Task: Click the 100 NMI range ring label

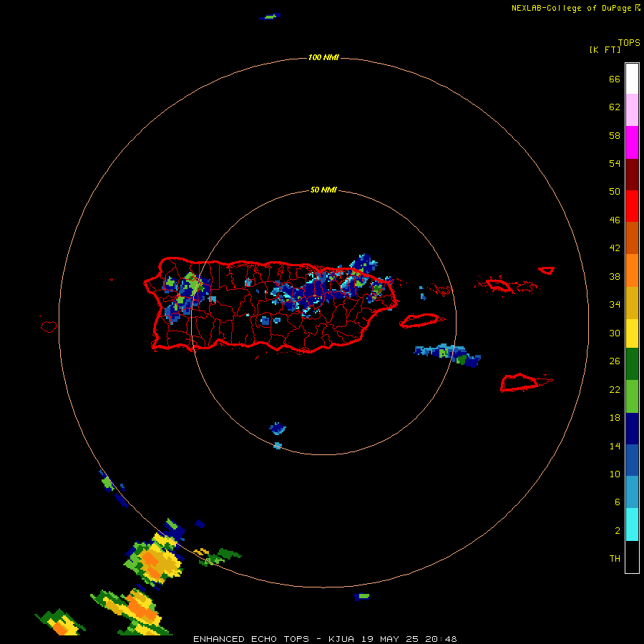Action: (x=323, y=57)
